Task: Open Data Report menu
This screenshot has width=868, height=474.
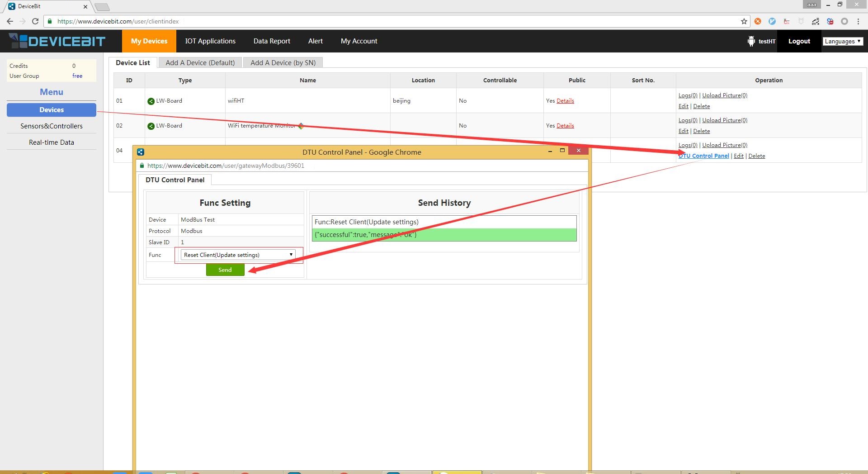Action: coord(272,41)
